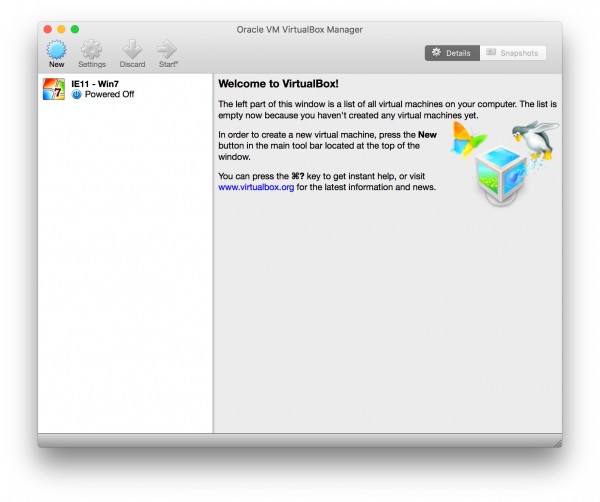Maximize the window with green button

(x=75, y=29)
